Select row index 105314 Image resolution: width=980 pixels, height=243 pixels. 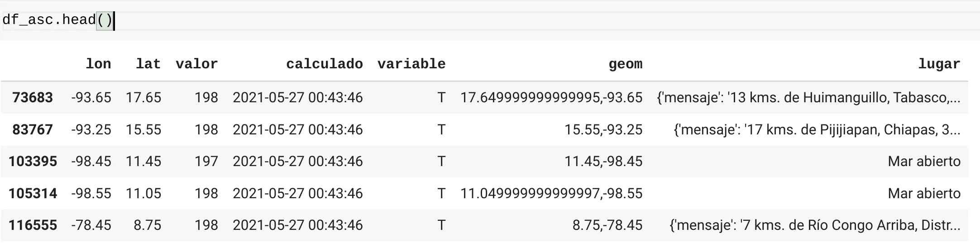tap(33, 194)
